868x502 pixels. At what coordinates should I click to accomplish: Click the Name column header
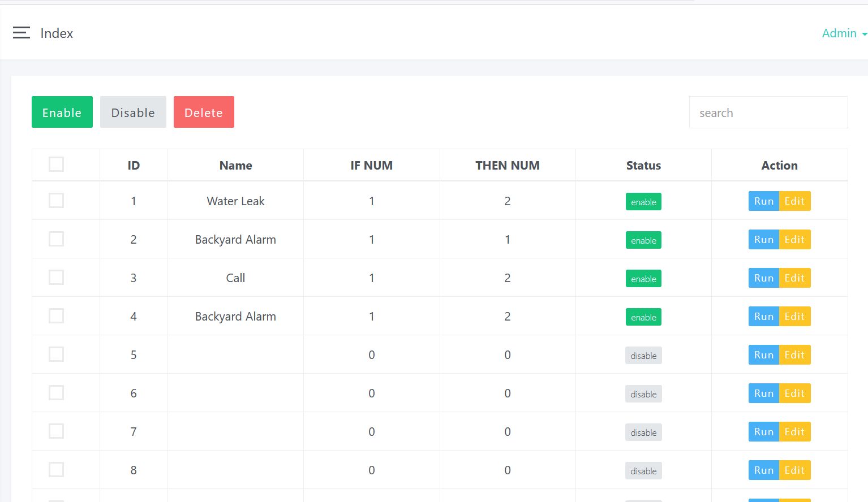point(235,166)
